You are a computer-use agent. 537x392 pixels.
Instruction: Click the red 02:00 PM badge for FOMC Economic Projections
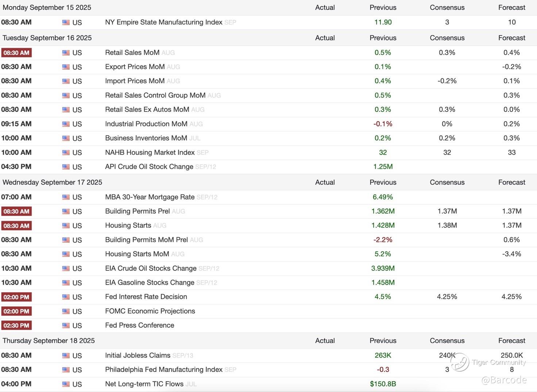(x=16, y=311)
